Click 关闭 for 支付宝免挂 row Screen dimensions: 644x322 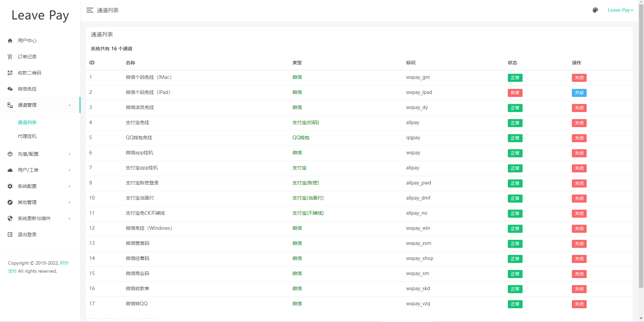(579, 123)
